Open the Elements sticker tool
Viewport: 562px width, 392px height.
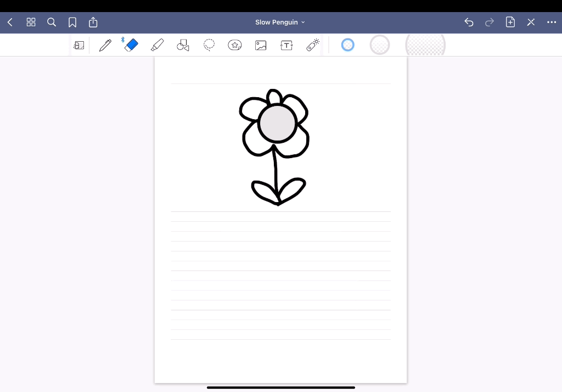pos(235,45)
